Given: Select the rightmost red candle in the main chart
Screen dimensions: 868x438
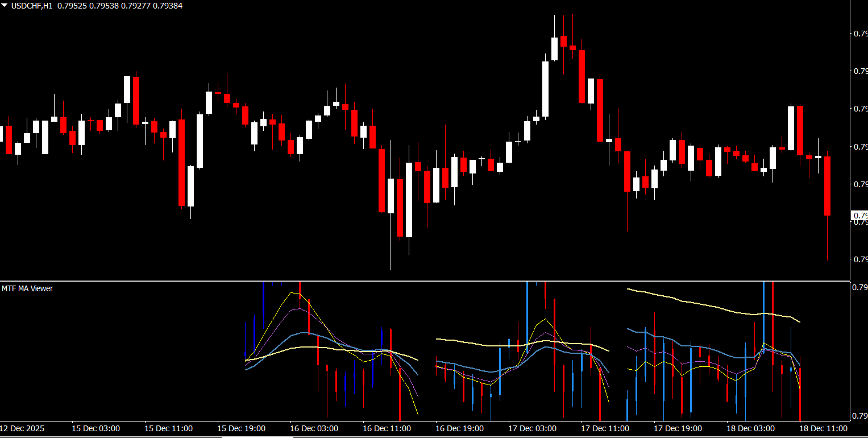Looking at the screenshot, I should click(827, 186).
